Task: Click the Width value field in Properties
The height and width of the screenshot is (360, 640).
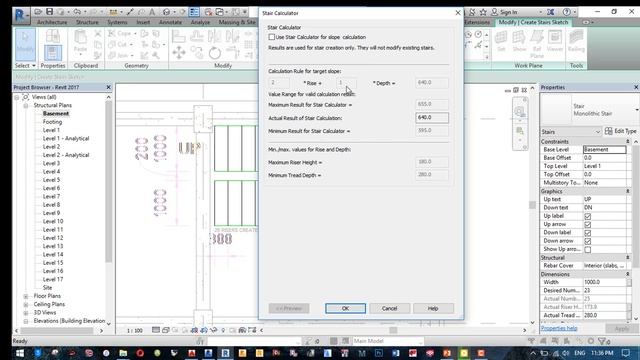Action: click(x=604, y=282)
